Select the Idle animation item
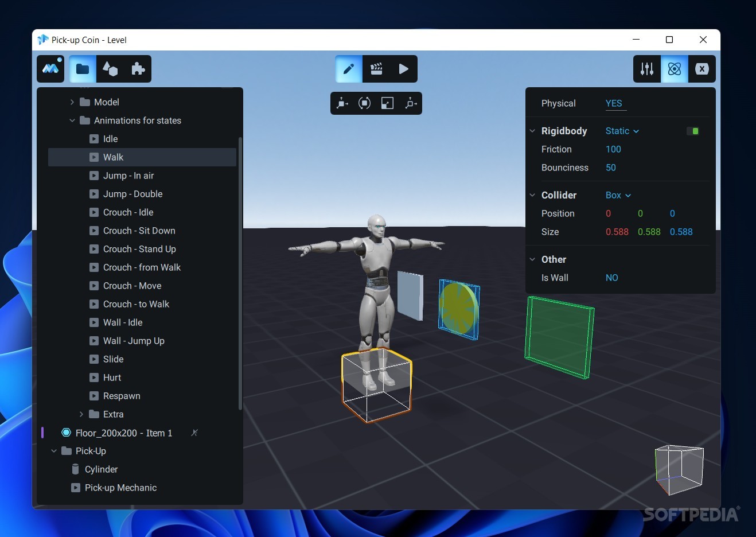 (142, 139)
